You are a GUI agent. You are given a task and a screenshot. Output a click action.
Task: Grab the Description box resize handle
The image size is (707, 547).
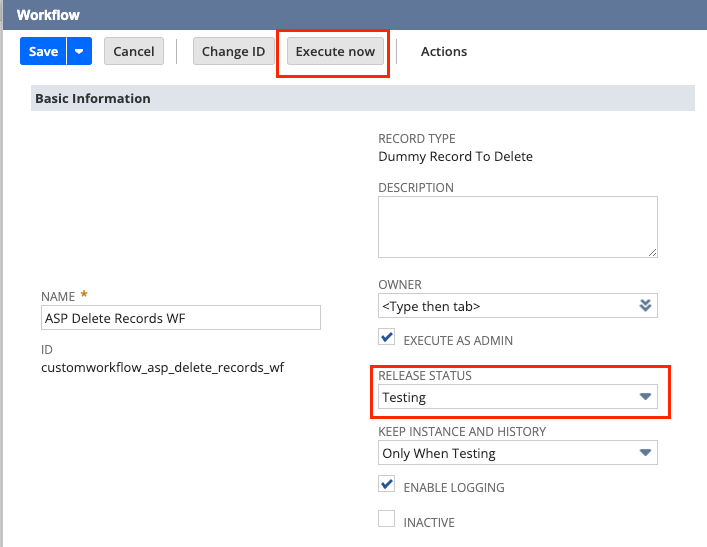651,252
